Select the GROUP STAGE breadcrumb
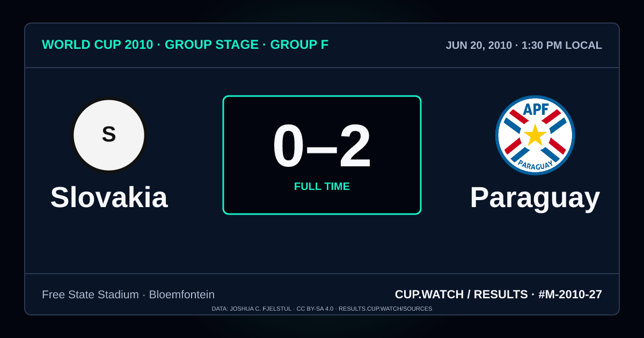 (211, 45)
